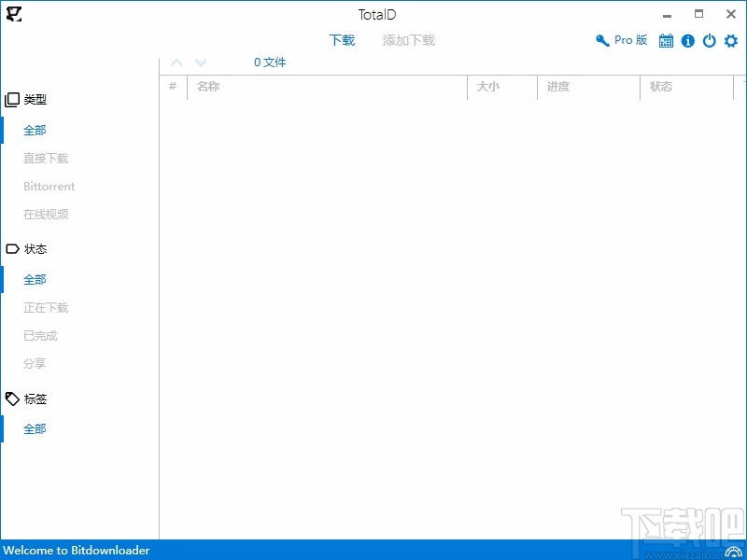Switch to the 下载 tab
Viewport: 747px width, 560px height.
(342, 41)
